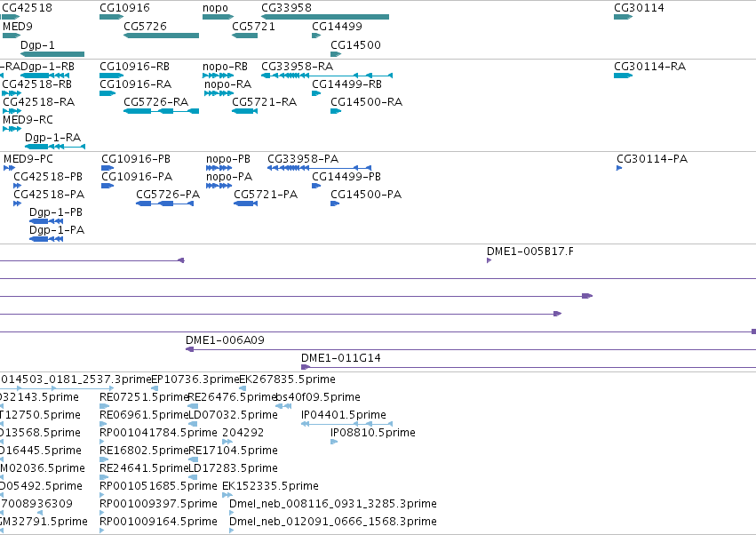Select the MED9 gene label
The width and height of the screenshot is (756, 535).
(18, 26)
